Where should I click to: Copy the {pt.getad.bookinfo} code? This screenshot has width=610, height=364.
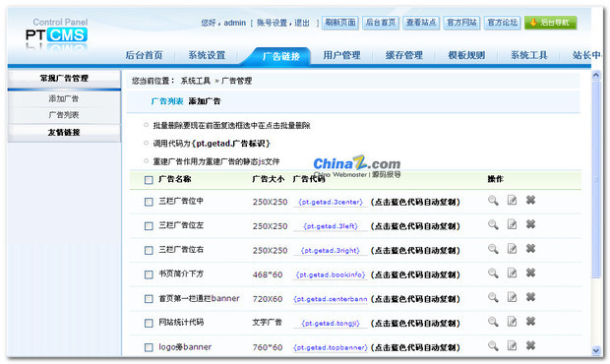331,274
